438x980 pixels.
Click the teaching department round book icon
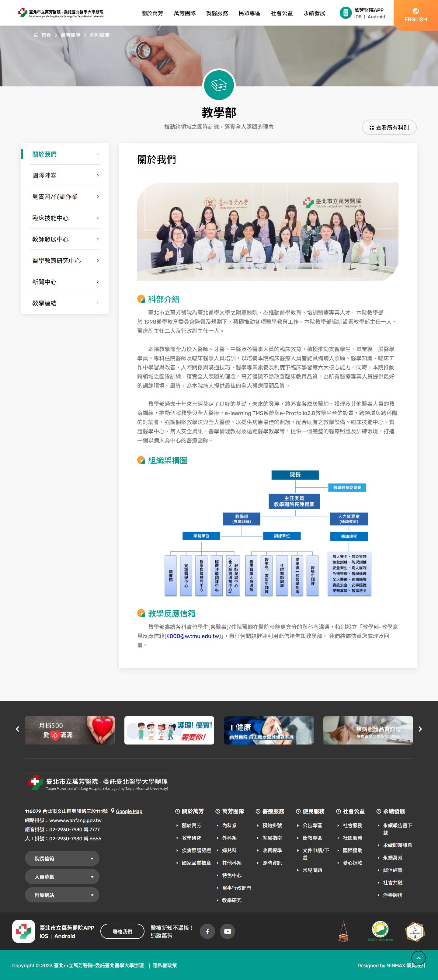(219, 85)
